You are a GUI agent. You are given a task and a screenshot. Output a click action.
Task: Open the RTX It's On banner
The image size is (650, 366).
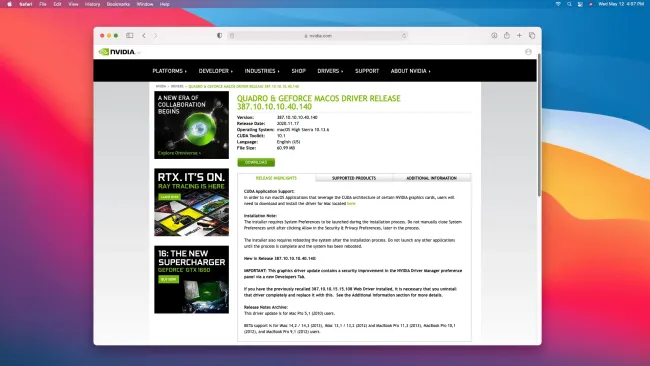point(192,202)
